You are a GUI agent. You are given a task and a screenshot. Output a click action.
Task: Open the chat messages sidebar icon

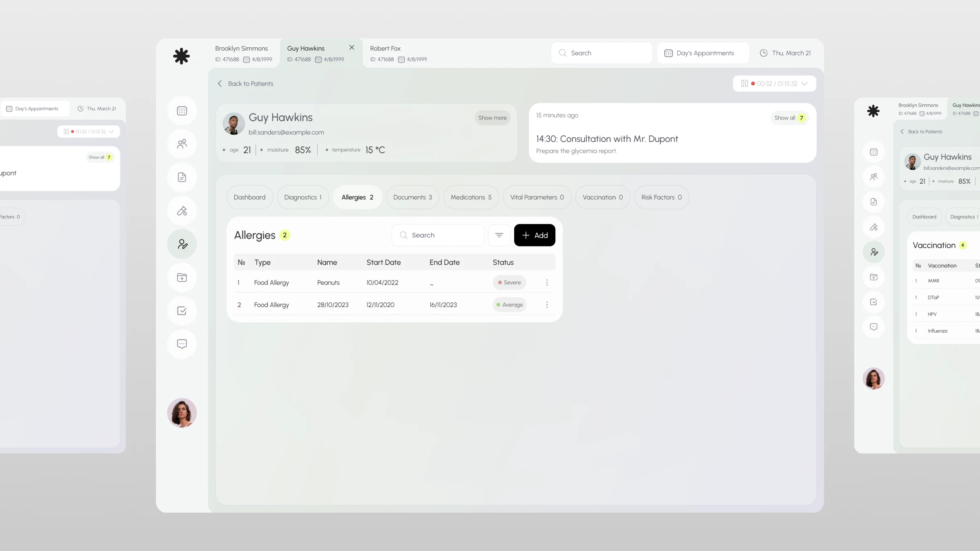click(x=182, y=344)
